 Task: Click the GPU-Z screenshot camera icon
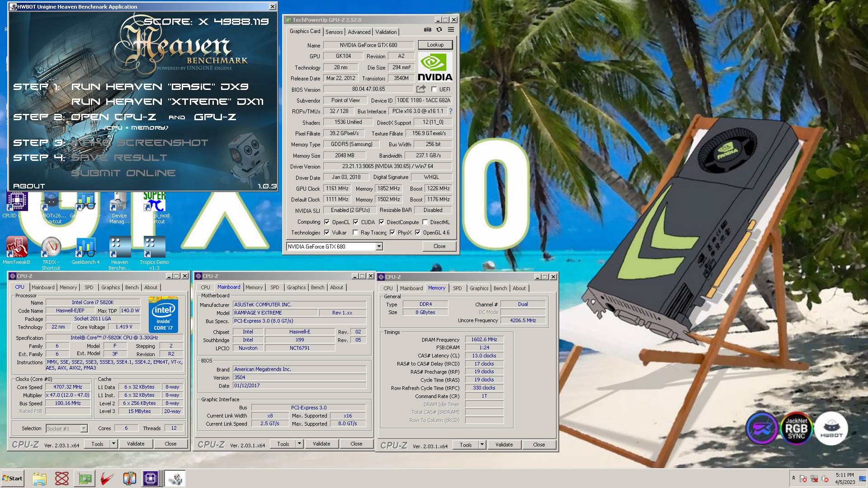point(427,30)
